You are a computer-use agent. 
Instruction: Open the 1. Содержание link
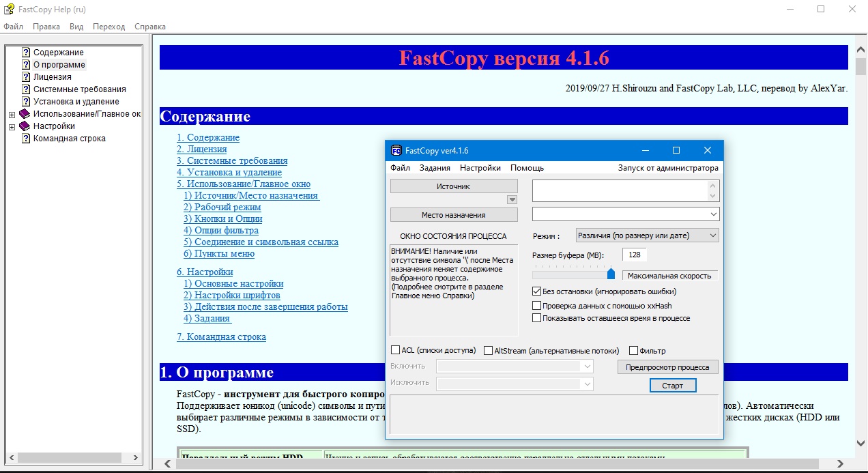[x=208, y=138]
